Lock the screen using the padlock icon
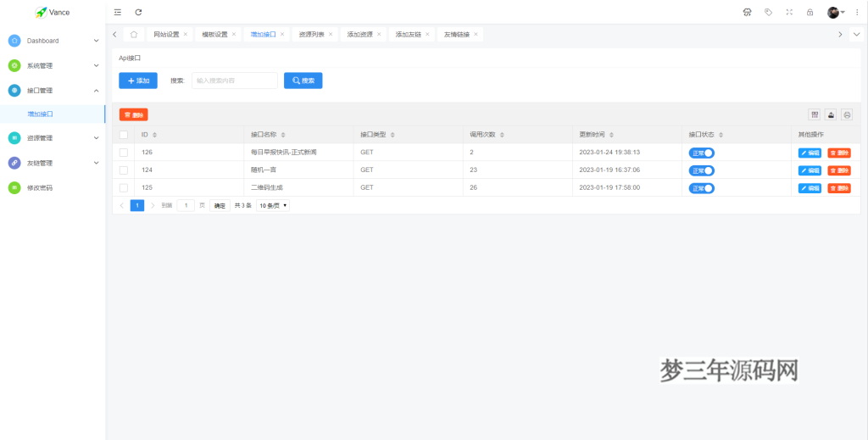868x440 pixels. coord(810,12)
